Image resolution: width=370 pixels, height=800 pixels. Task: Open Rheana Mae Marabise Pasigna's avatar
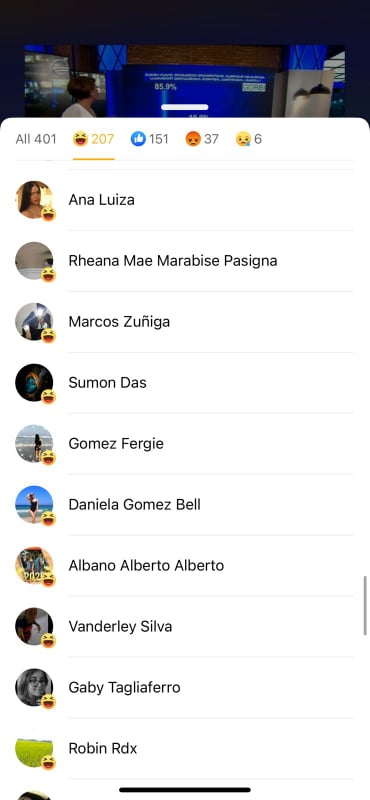34,261
